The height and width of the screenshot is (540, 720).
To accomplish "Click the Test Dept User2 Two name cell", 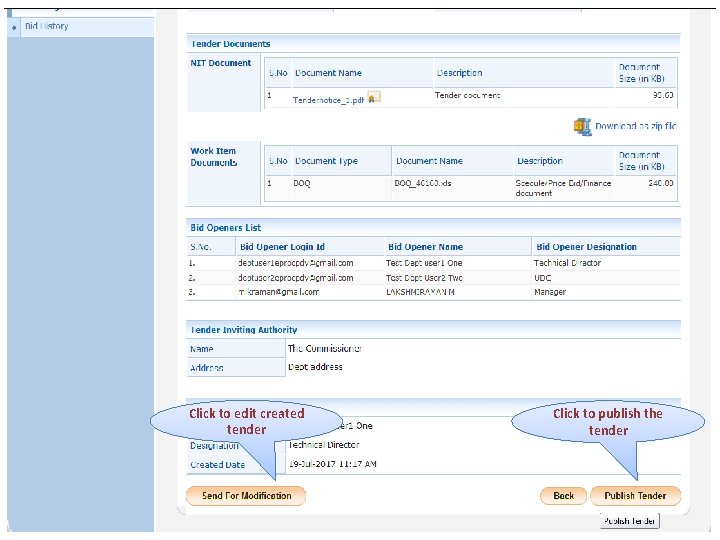I will click(424, 278).
